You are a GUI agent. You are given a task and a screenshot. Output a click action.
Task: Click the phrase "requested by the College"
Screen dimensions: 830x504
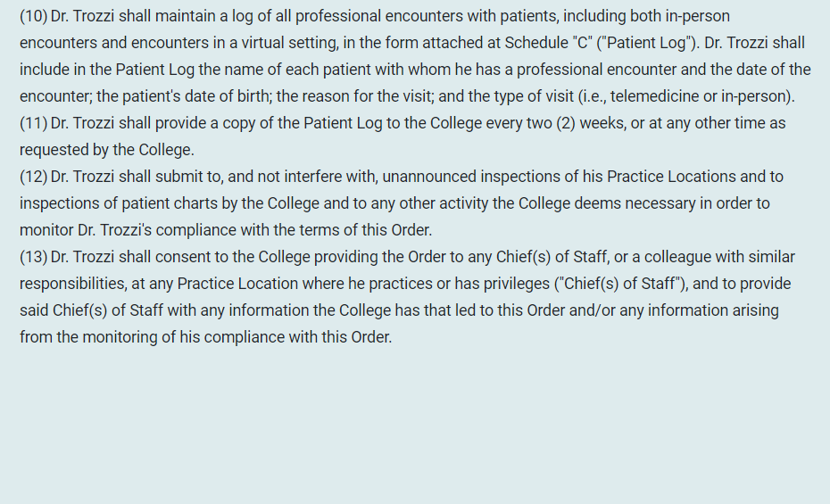point(106,150)
